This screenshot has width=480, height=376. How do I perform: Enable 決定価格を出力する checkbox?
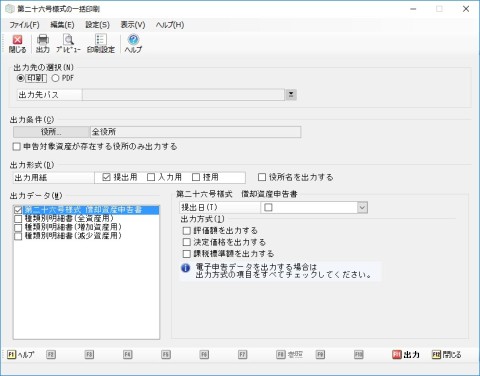[x=187, y=242]
